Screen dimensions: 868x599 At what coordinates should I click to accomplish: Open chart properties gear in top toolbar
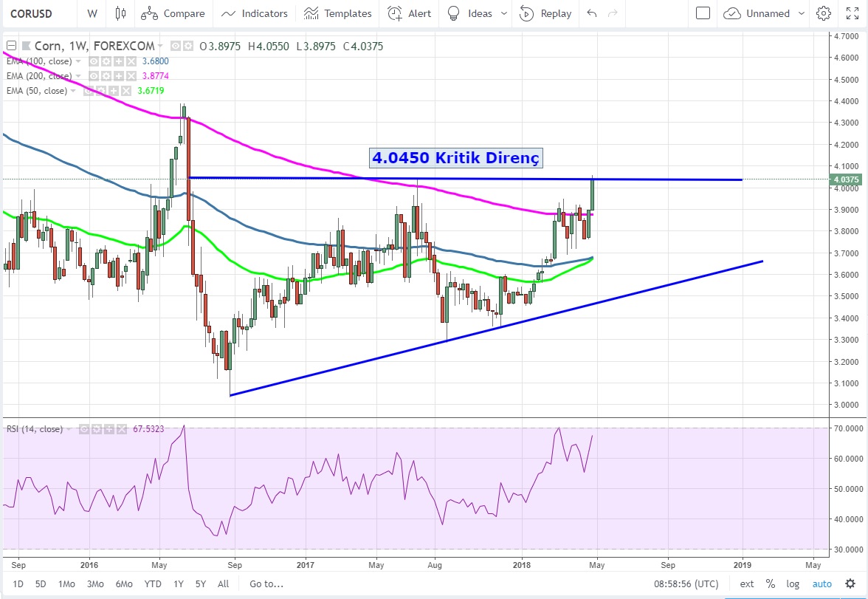click(824, 13)
